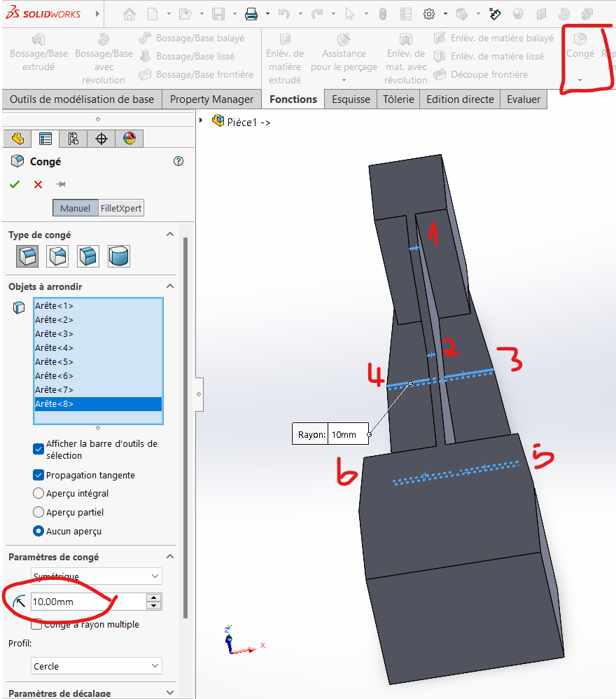Viewport: 616px width, 699px height.
Task: Collapse the Paramètres de congé section
Action: (x=169, y=557)
